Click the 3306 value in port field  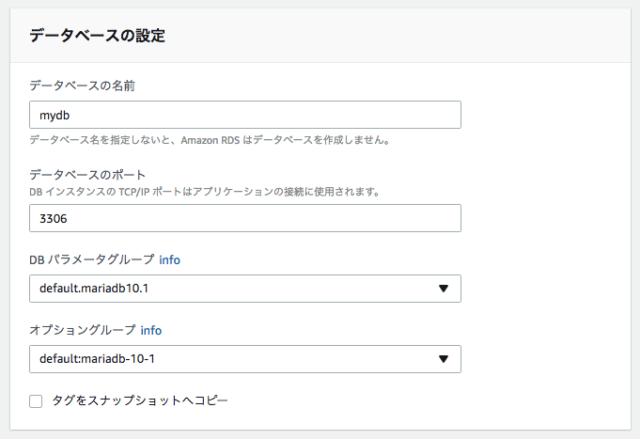pos(53,219)
